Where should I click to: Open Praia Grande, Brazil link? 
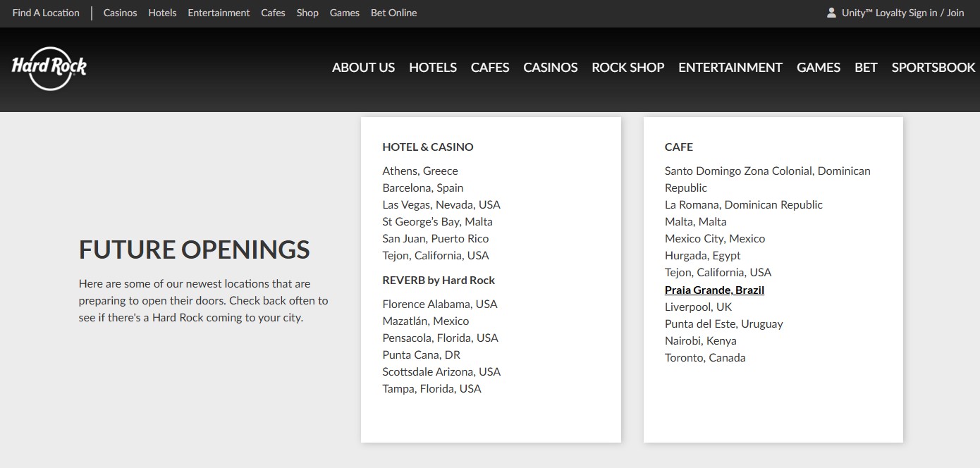click(714, 290)
